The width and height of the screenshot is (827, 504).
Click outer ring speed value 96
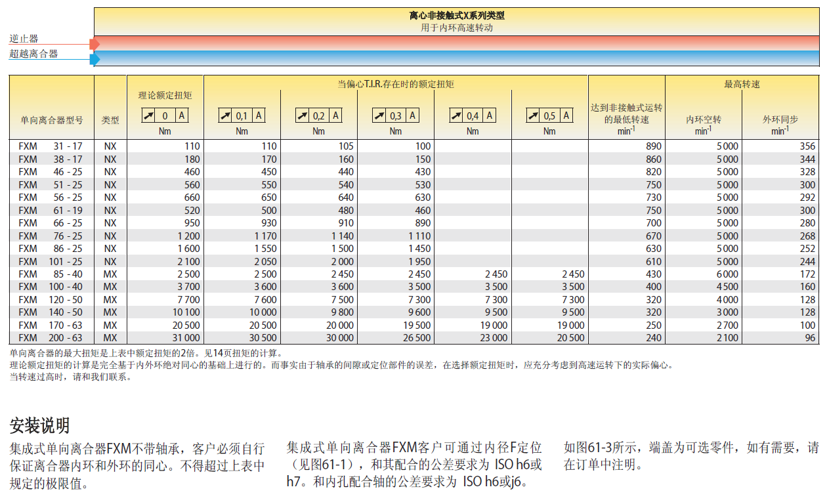(x=811, y=338)
